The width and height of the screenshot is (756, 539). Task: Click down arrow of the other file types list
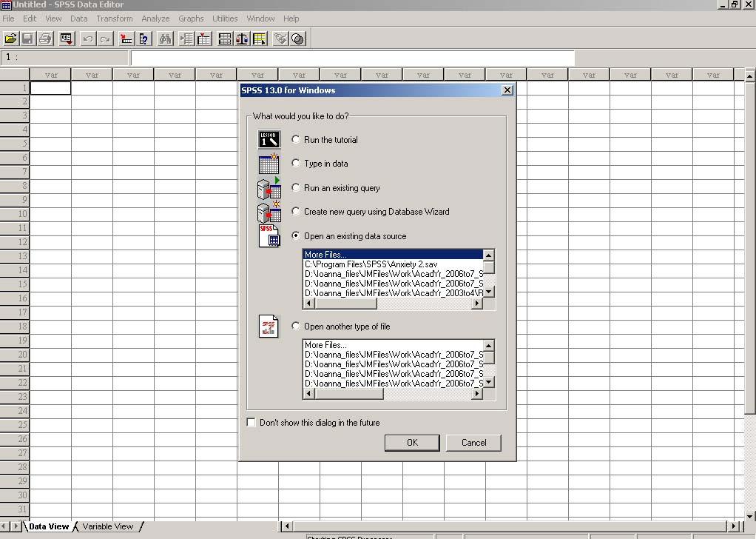[x=488, y=382]
